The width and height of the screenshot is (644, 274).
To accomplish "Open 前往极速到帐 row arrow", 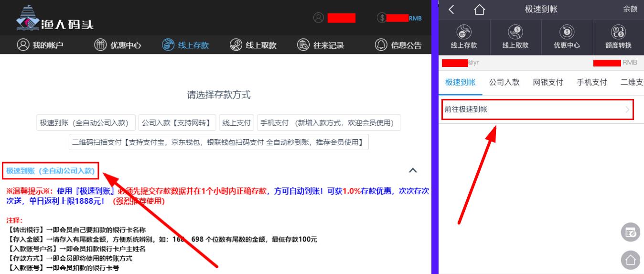I will 627,110.
